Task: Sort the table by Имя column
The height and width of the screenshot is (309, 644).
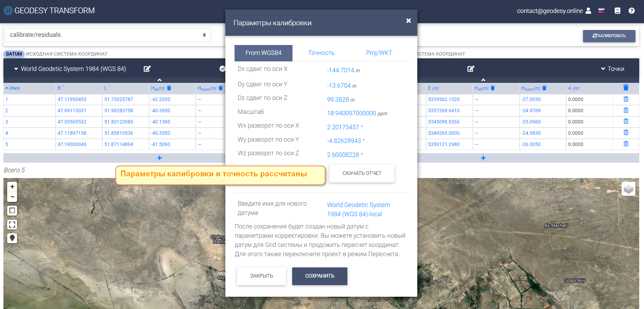Action: coord(12,88)
